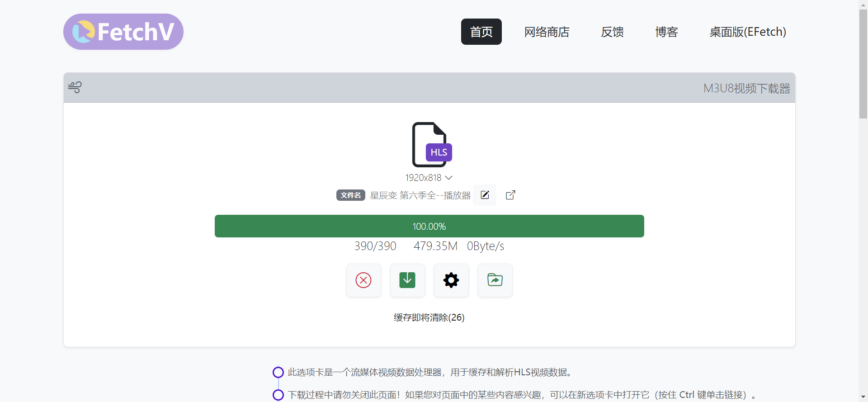Open the video source in new window icon
Viewport: 868px width, 402px height.
coord(510,195)
